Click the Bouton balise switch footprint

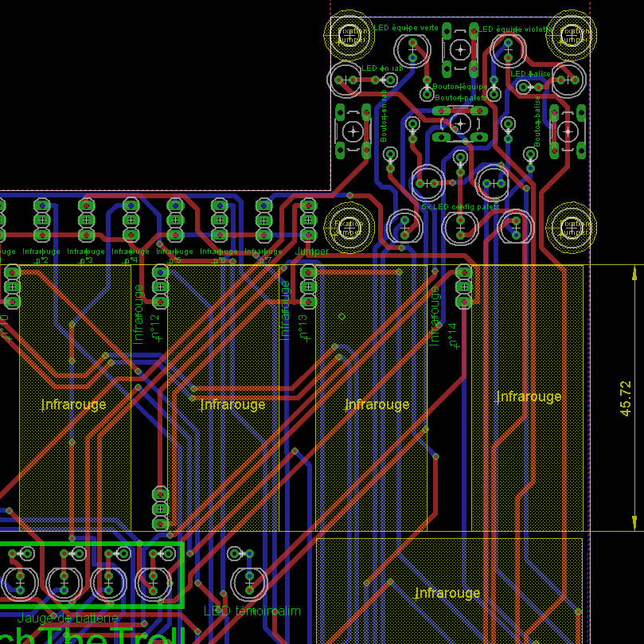[x=568, y=129]
